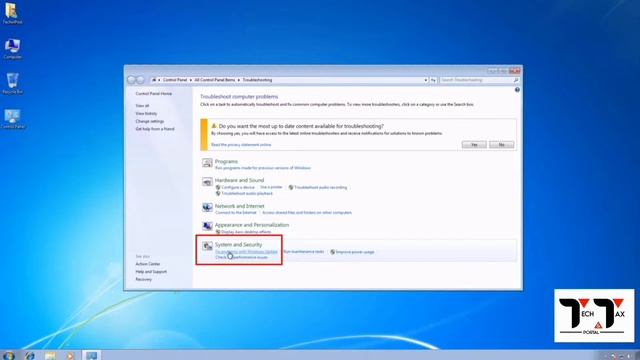640x360 pixels.
Task: Open the Hardware and Sound heading
Action: (x=239, y=180)
